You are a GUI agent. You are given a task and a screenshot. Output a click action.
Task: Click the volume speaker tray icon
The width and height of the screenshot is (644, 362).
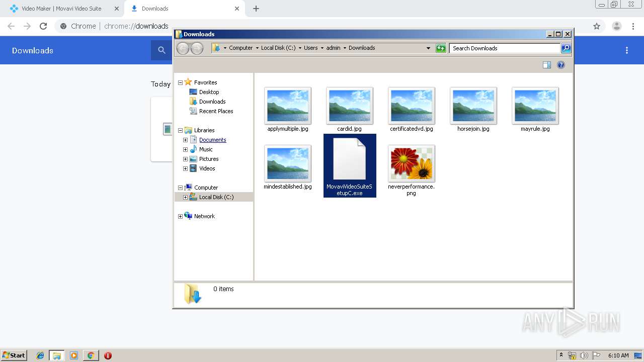[x=584, y=355]
